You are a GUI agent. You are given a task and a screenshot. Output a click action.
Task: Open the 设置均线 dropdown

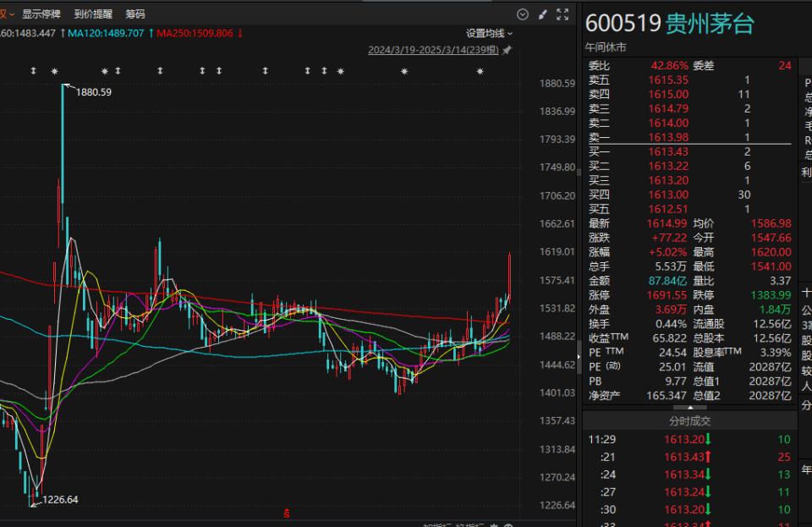pos(490,34)
